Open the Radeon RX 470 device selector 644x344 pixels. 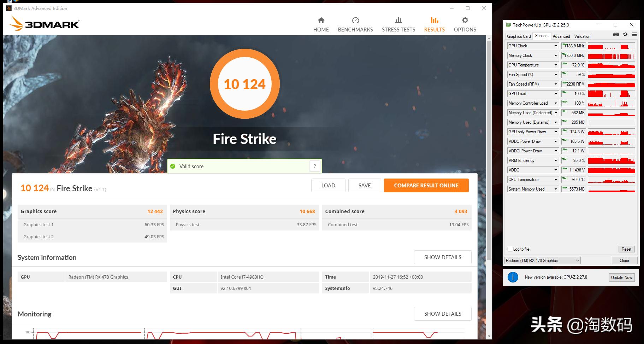542,261
